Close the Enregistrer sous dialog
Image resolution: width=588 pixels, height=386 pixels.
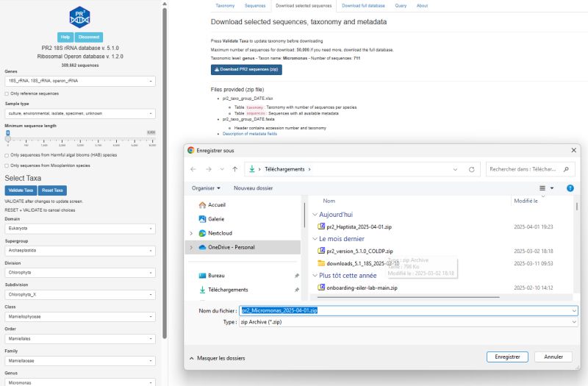point(573,150)
